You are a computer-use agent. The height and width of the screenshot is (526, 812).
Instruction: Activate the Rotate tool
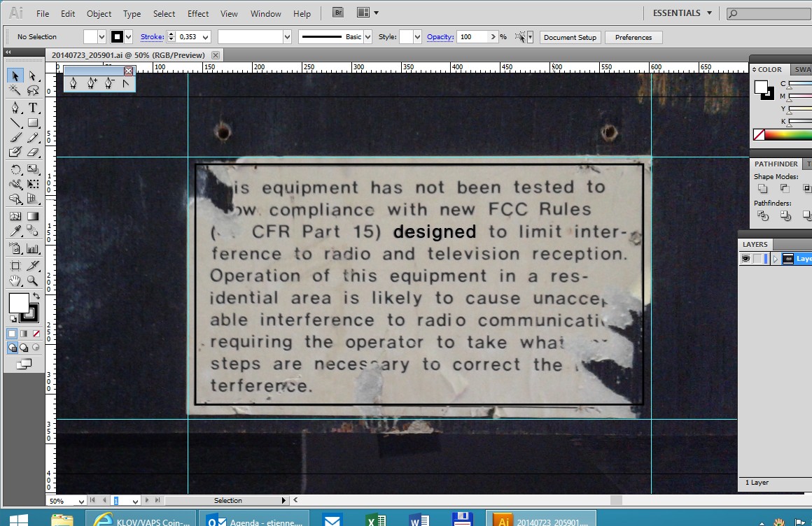coord(15,169)
